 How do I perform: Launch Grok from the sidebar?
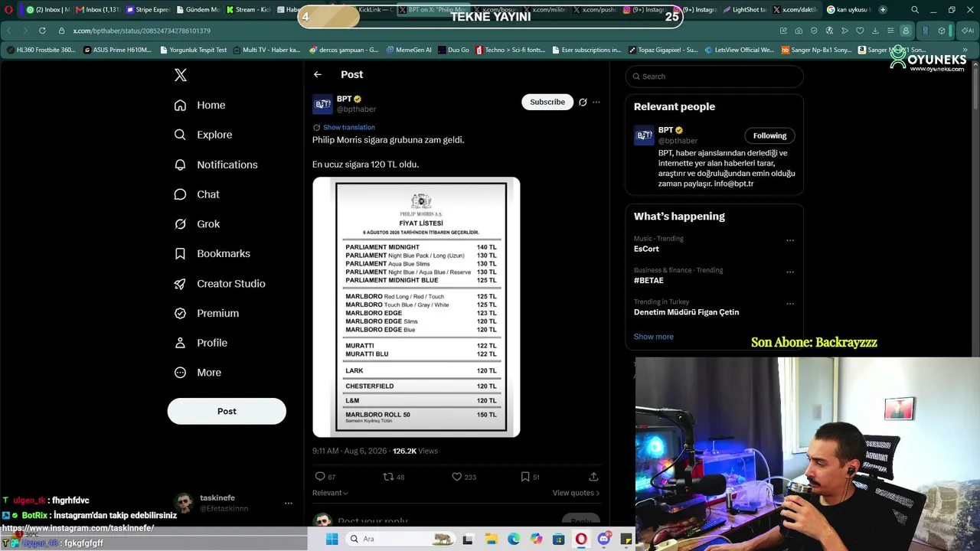197,224
